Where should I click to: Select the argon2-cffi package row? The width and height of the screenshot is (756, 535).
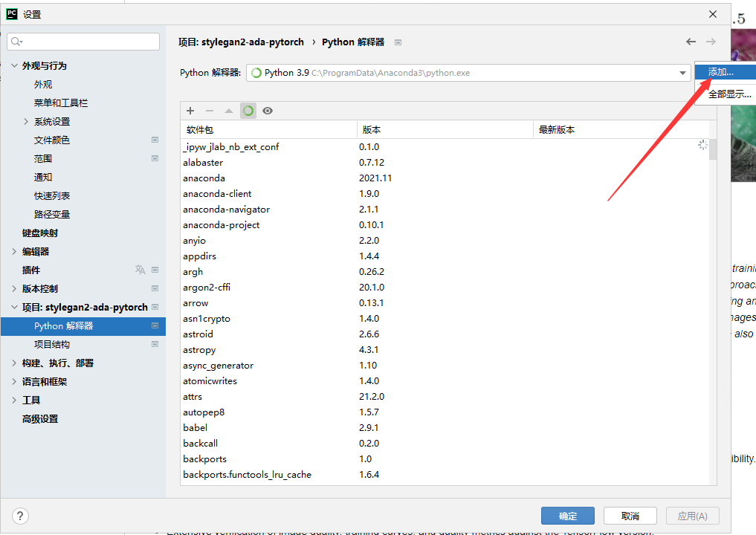(445, 288)
